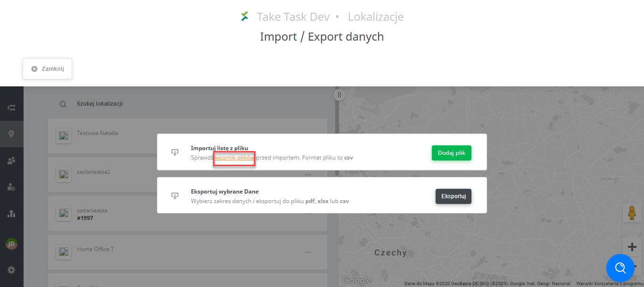Click the Take Task Dev title

(x=293, y=17)
